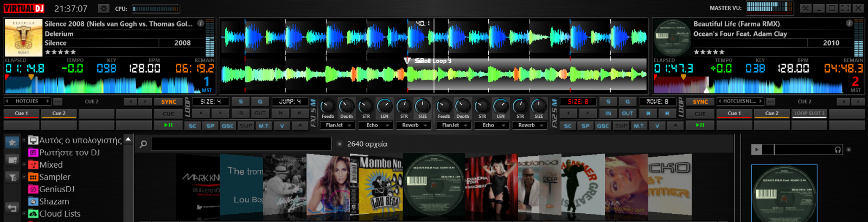Screen dimensions: 868x222
Task: Click the filter funnel sidebar icon
Action: (x=12, y=177)
